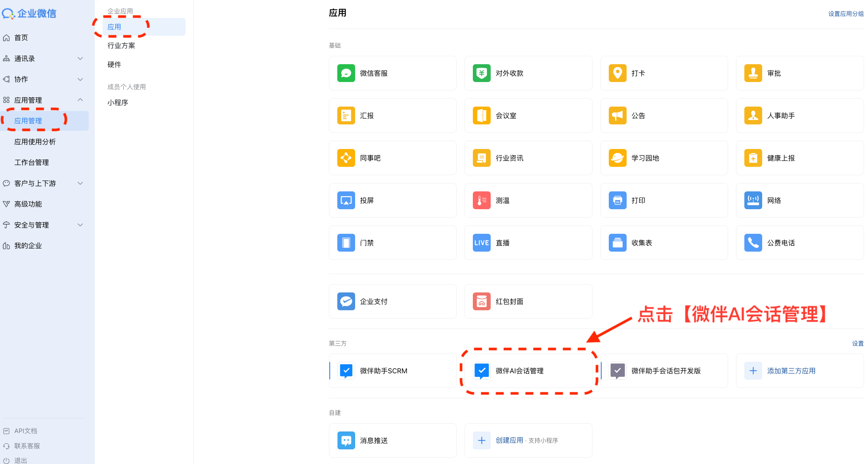Image resolution: width=868 pixels, height=464 pixels.
Task: Click 设置 link beside 第三方 section
Action: 858,344
